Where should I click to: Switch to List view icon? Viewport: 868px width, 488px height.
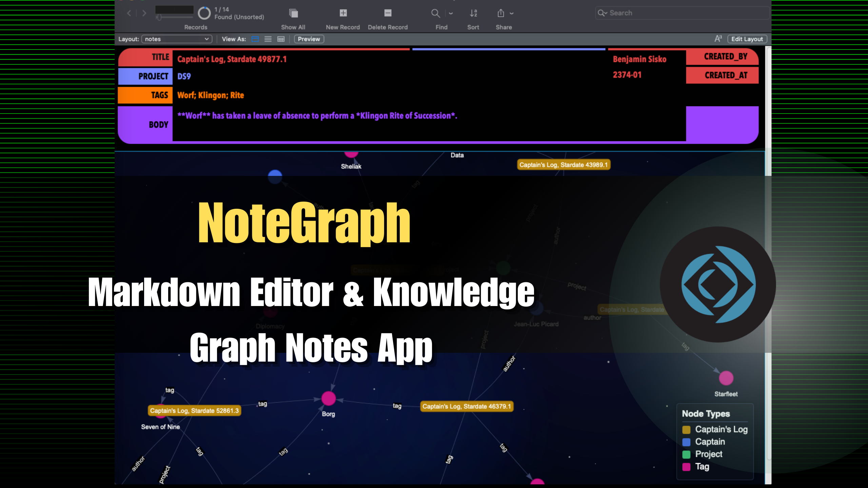pos(268,39)
